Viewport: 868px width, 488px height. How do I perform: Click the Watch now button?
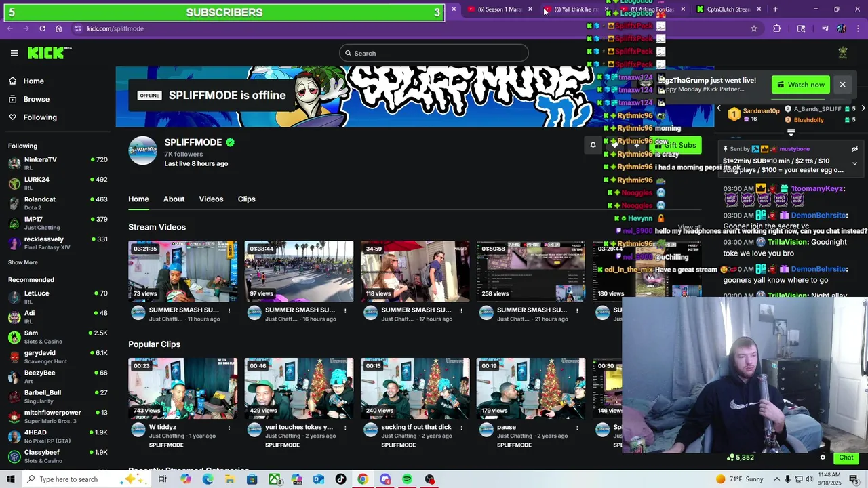coord(801,85)
